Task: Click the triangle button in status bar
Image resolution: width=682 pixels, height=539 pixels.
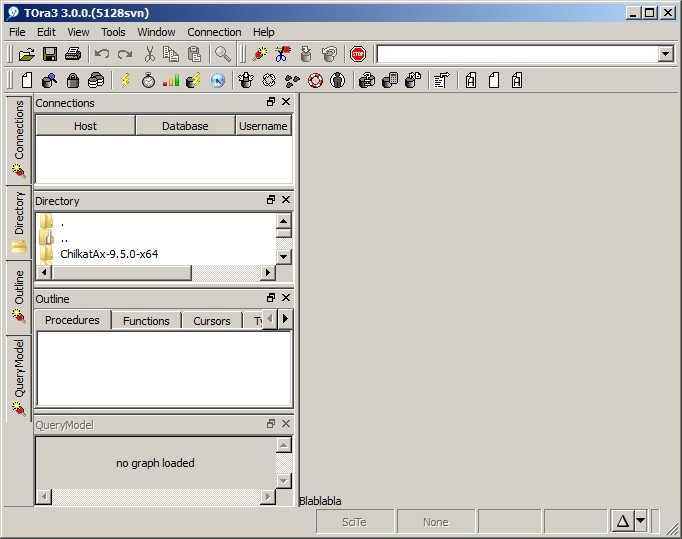Action: point(623,520)
